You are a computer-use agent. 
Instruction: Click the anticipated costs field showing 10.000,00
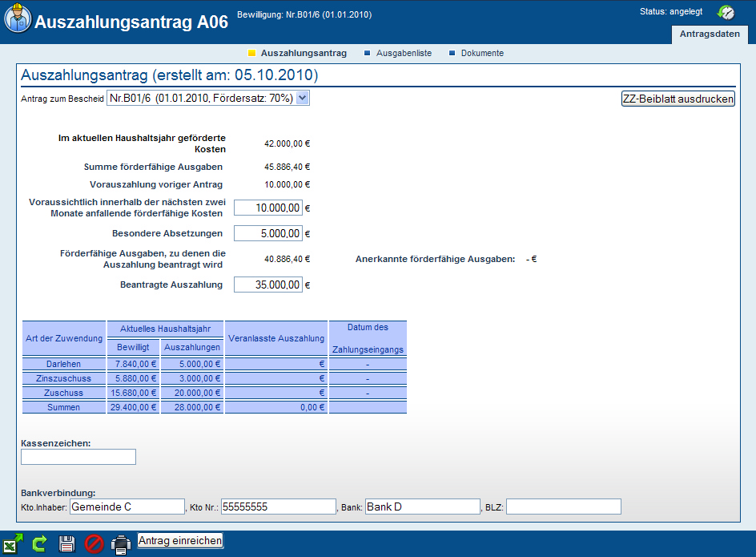pos(268,208)
